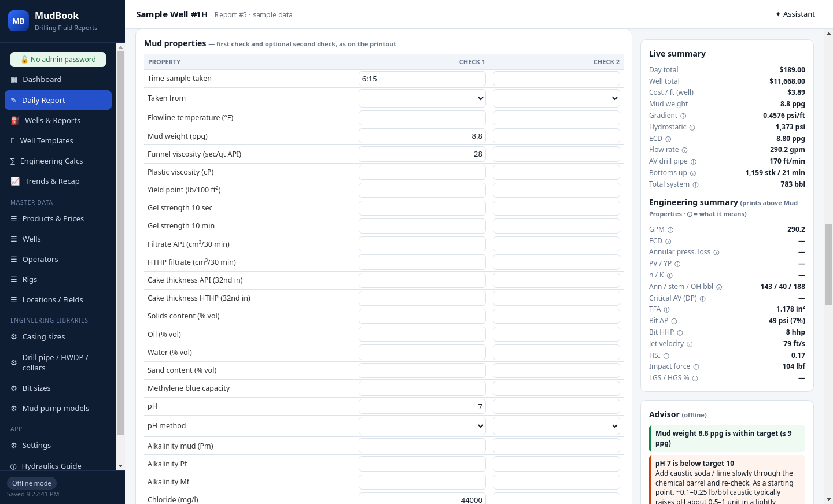Click Funnel viscosity Check 2 field
This screenshot has height=504, width=833.
pos(556,154)
